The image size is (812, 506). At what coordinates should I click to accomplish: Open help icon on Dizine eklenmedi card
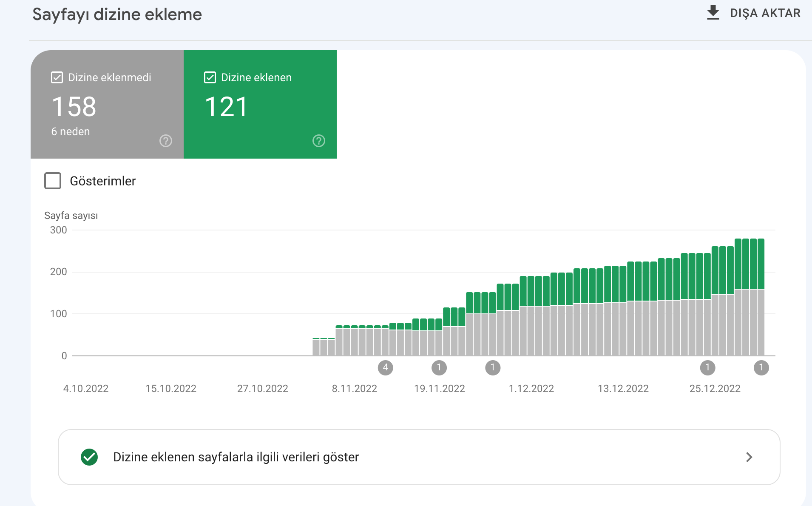tap(166, 141)
